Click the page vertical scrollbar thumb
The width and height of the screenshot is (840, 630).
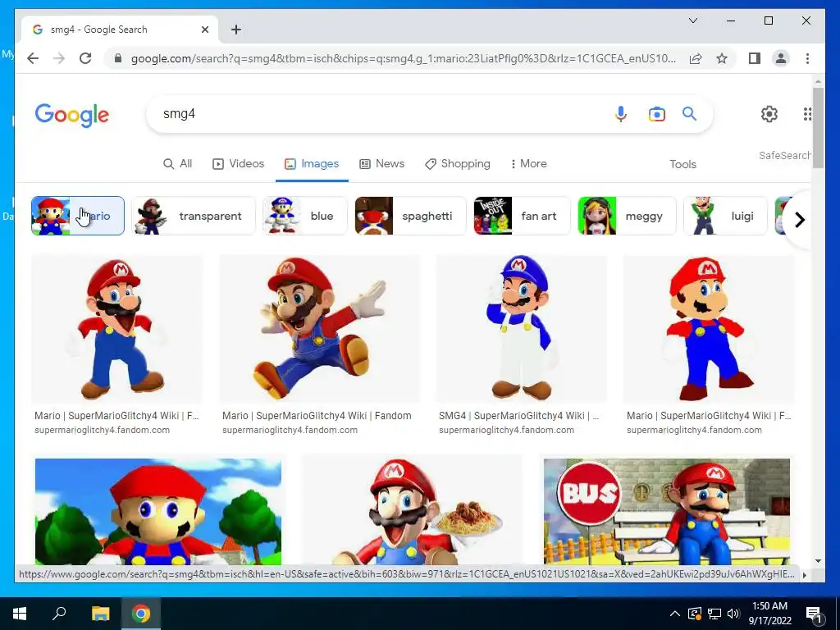pyautogui.click(x=818, y=127)
